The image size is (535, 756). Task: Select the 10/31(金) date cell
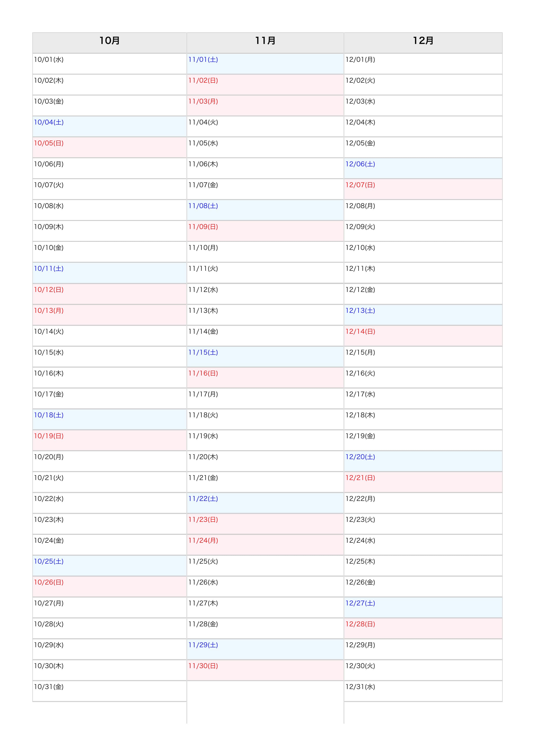(109, 691)
